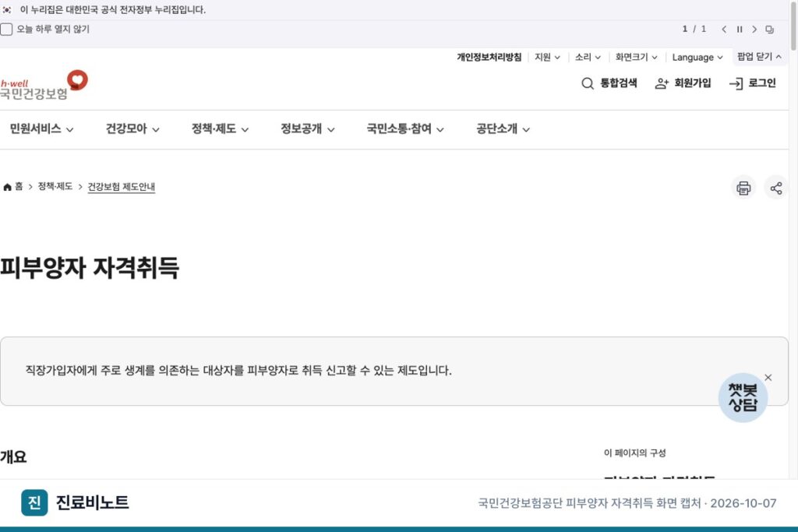Click the 국민건강보험 h-well logo

click(x=44, y=84)
